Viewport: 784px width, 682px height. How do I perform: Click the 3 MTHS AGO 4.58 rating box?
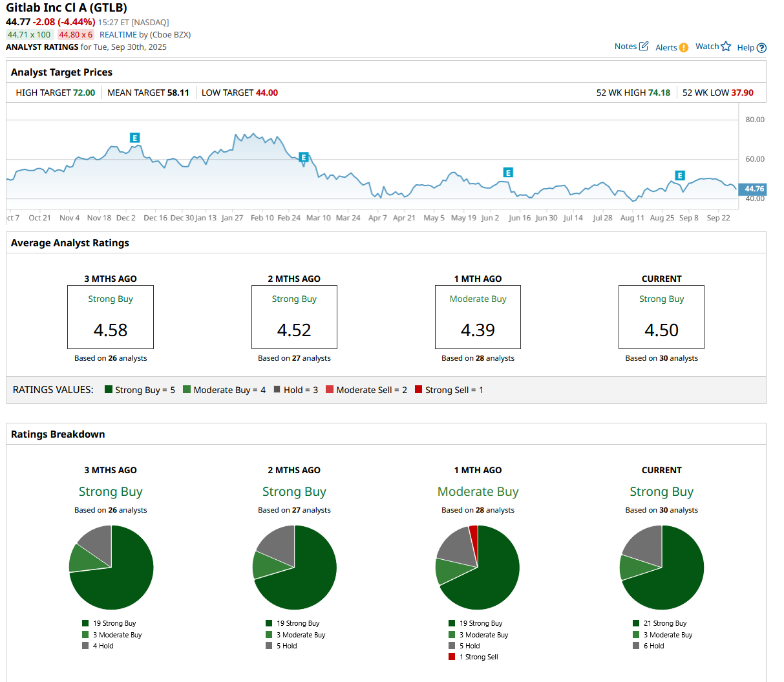(111, 317)
